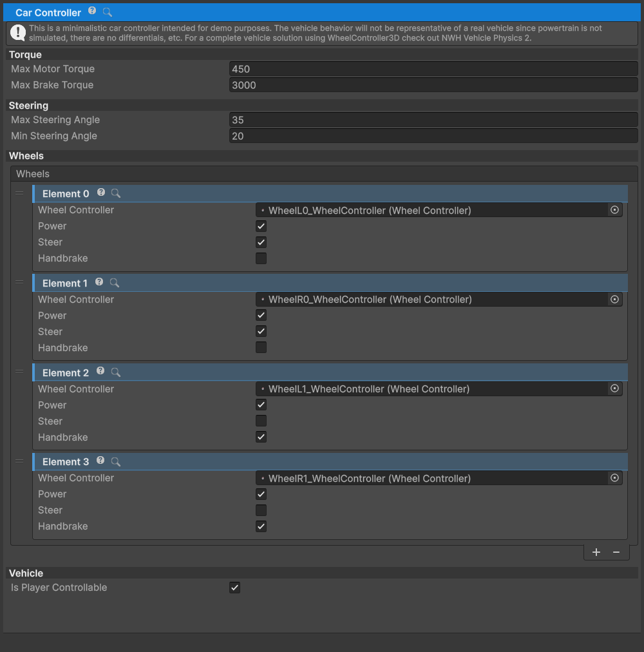This screenshot has width=644, height=652.
Task: Open the Element 1 help icon
Action: (x=99, y=282)
